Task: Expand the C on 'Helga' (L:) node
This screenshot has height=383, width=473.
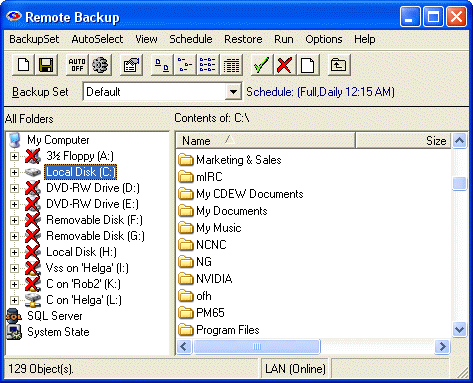Action: coord(14,300)
